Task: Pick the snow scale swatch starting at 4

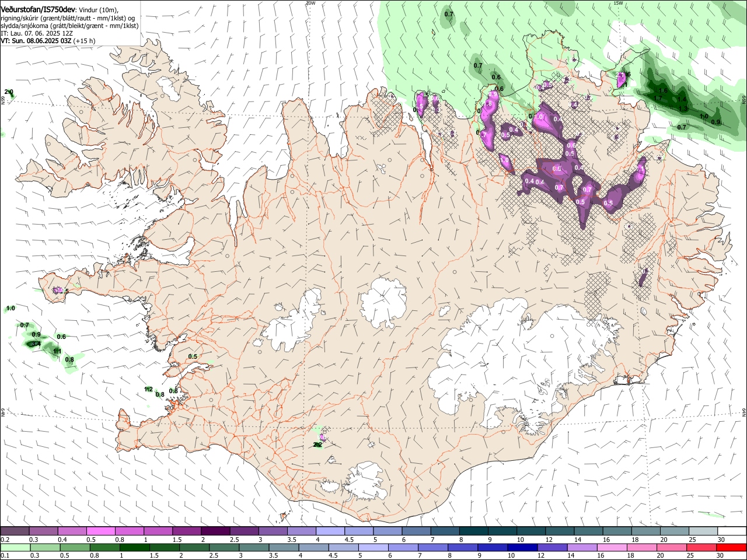Action: tap(330, 531)
